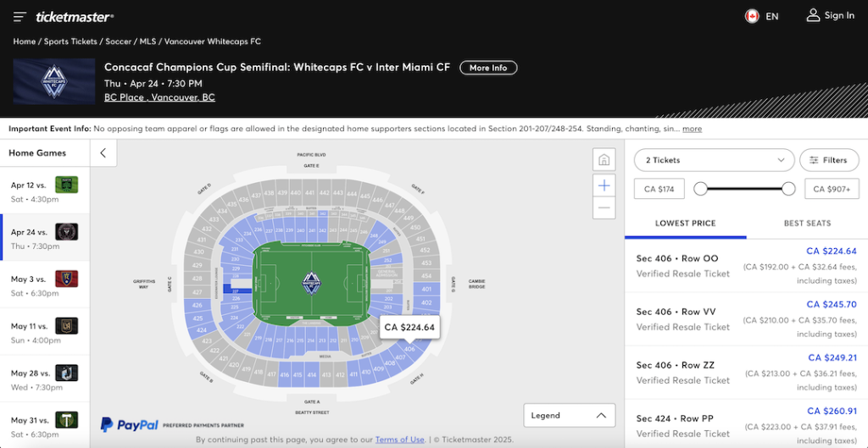Reset map view with home icon

click(x=604, y=160)
